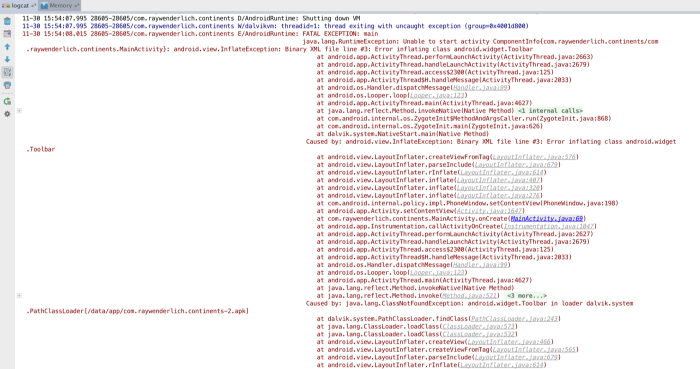Click the 'thread exiting with uncaught exception' line
The height and width of the screenshot is (369, 700).
[275, 26]
